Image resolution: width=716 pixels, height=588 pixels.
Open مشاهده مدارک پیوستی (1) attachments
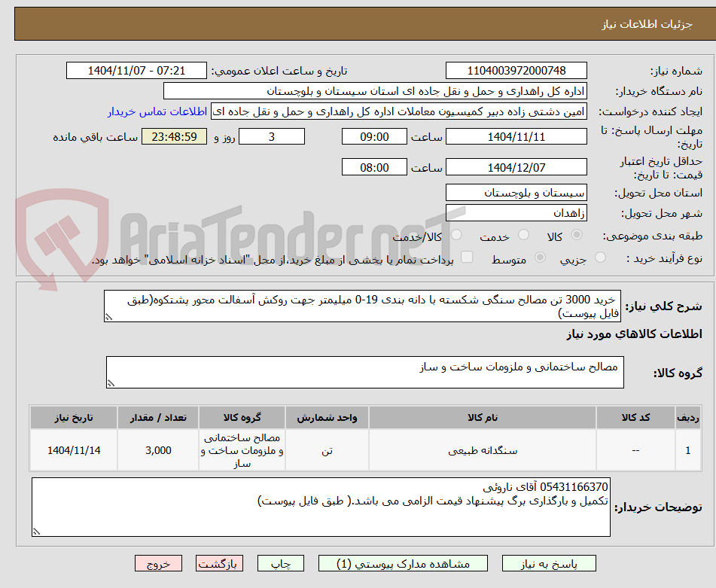(403, 563)
